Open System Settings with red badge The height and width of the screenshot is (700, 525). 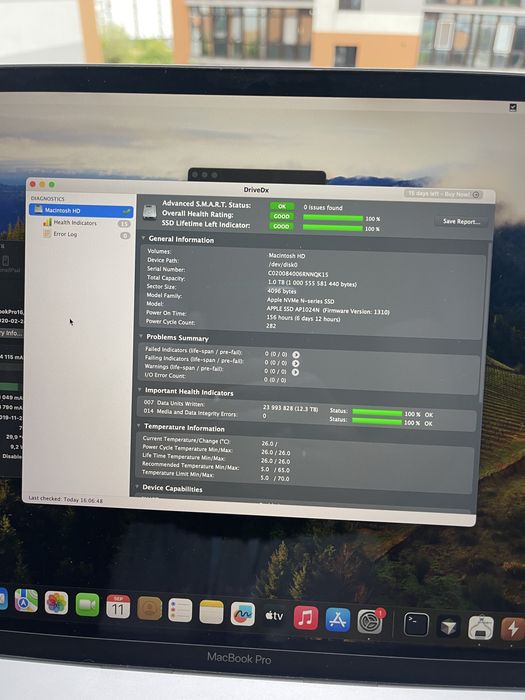(x=370, y=622)
